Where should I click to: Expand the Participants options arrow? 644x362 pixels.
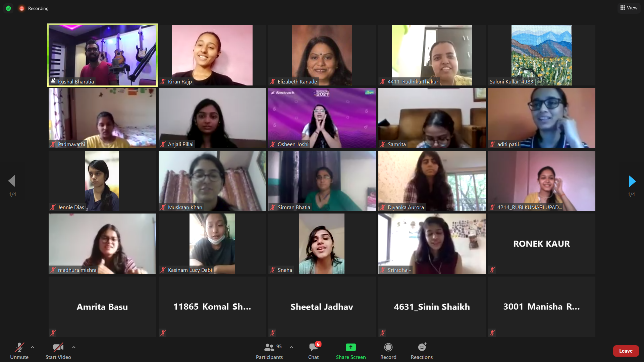click(x=291, y=347)
